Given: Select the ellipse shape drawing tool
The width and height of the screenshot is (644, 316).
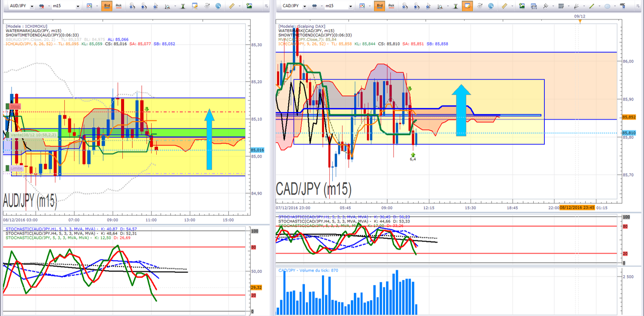Looking at the screenshot, I should tap(607, 6).
